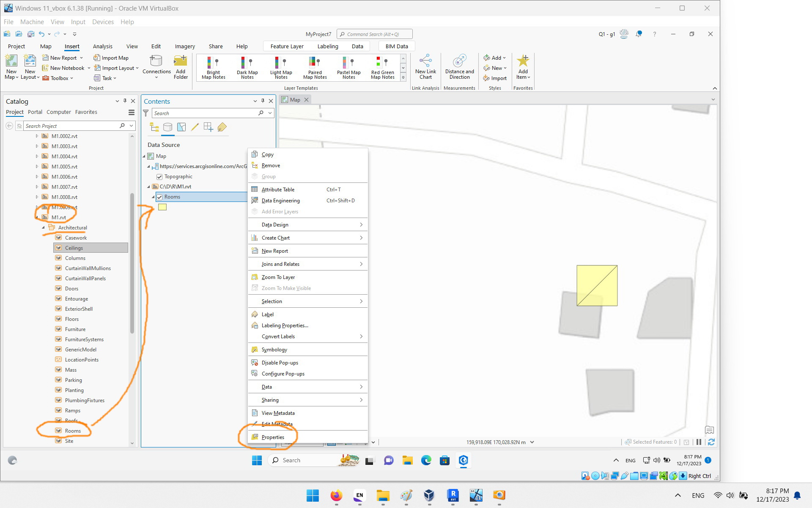Open Properties from the context menu
The height and width of the screenshot is (508, 812).
point(273,437)
